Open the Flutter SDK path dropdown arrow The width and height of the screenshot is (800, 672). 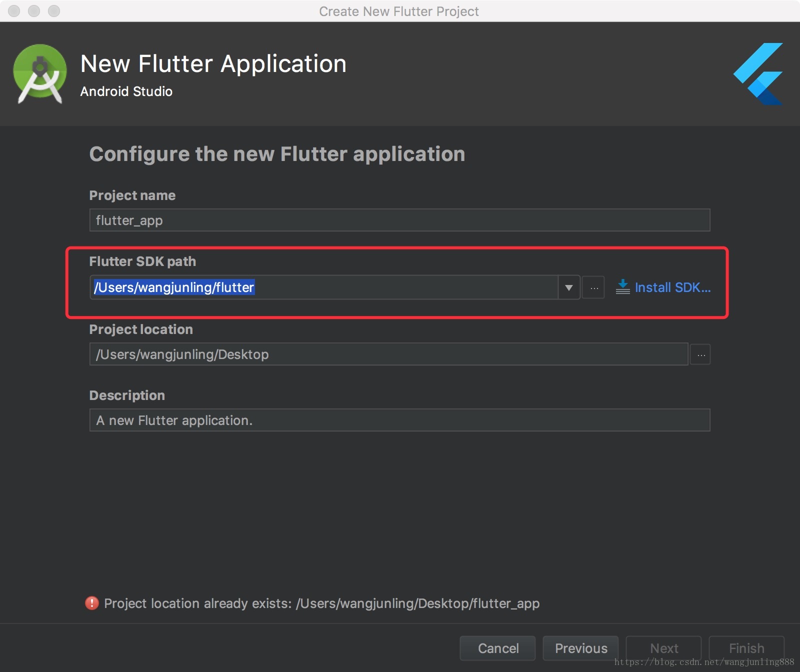pyautogui.click(x=568, y=287)
